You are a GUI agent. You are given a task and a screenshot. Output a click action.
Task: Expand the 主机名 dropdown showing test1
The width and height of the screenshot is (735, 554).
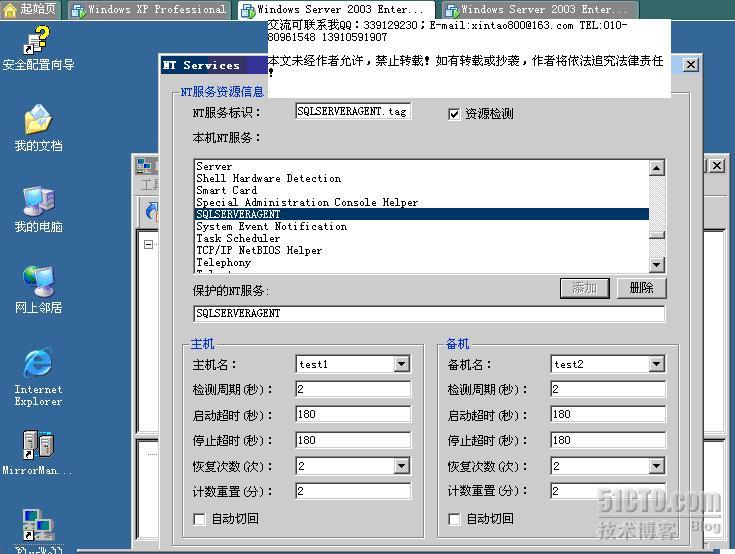401,365
